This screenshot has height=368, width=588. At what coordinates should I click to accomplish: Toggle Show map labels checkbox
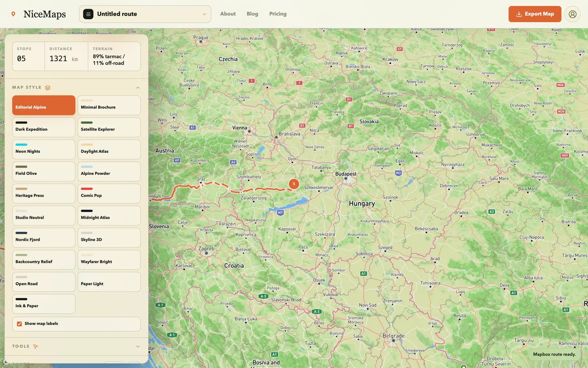point(19,324)
